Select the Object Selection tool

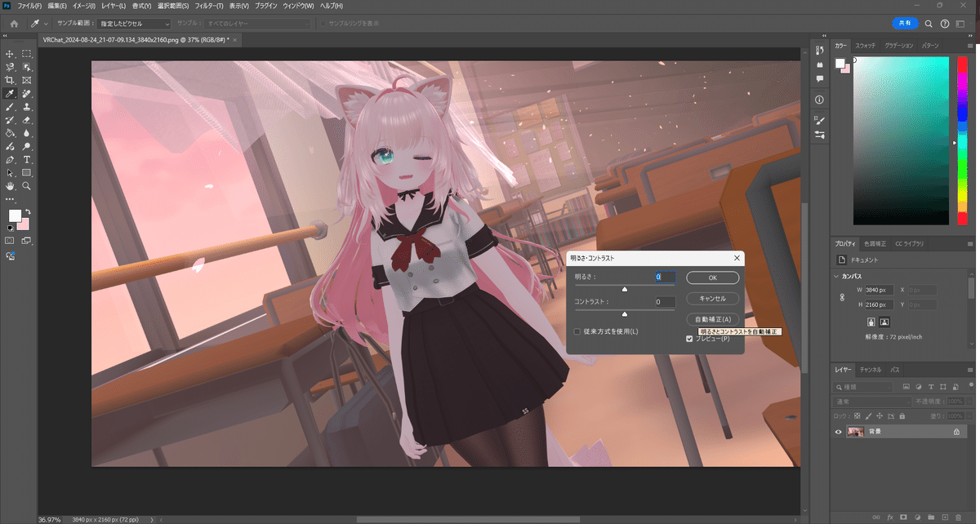[27, 67]
